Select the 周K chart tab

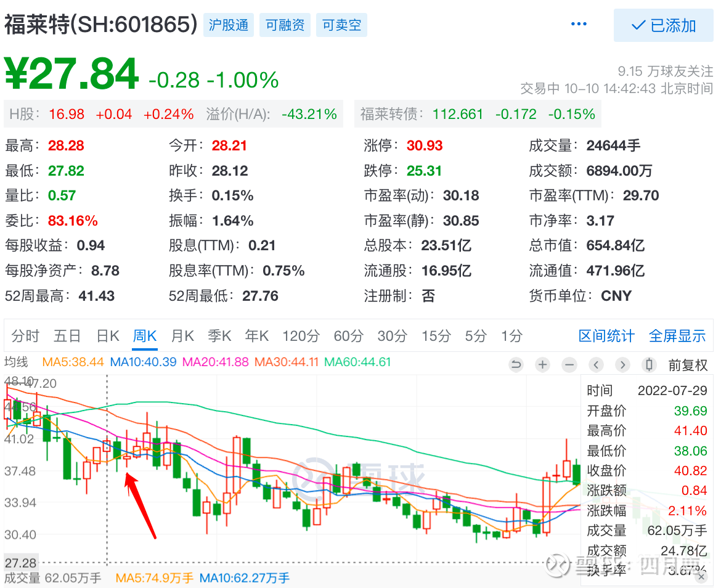pyautogui.click(x=145, y=336)
